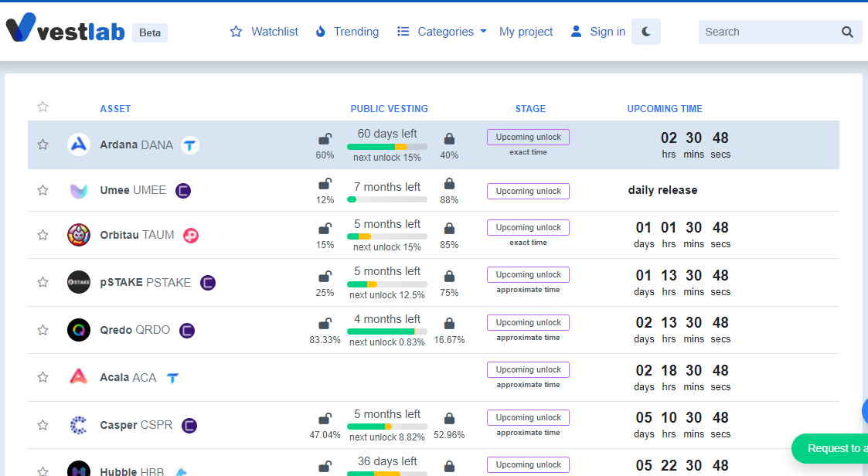Image resolution: width=868 pixels, height=476 pixels.
Task: Click the purple C badge next to PSTAKE
Action: pos(208,283)
